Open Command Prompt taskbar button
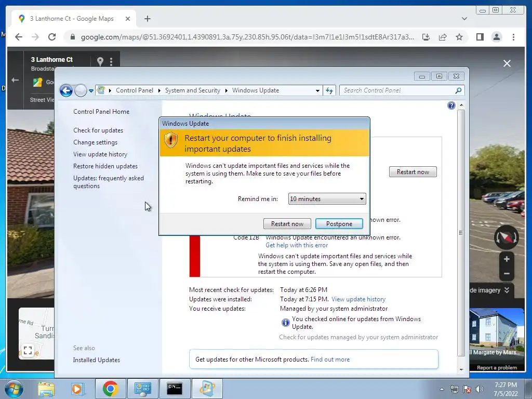 [175, 389]
